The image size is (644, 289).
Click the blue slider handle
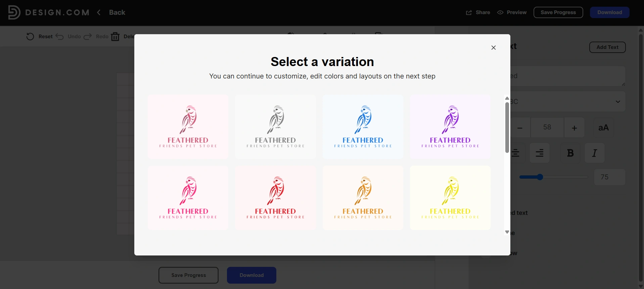(540, 177)
